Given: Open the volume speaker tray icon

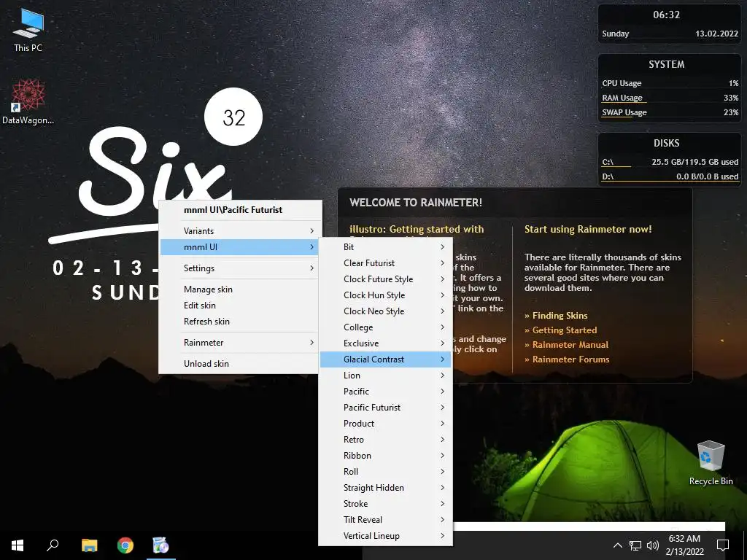Looking at the screenshot, I should point(653,545).
